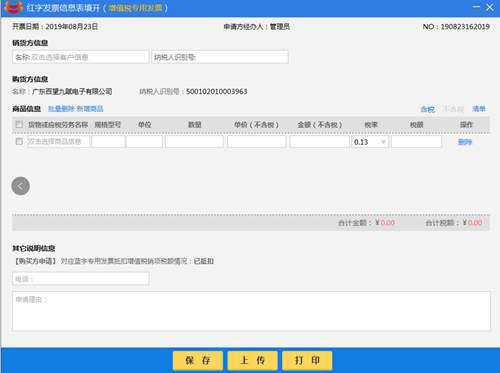Click the 操作 column header
The height and width of the screenshot is (373, 500).
[466, 125]
